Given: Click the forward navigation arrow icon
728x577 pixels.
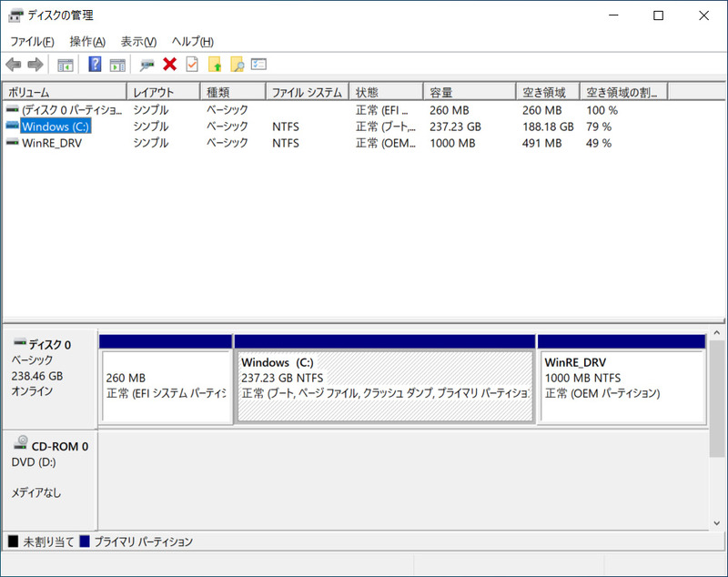Looking at the screenshot, I should coord(35,64).
